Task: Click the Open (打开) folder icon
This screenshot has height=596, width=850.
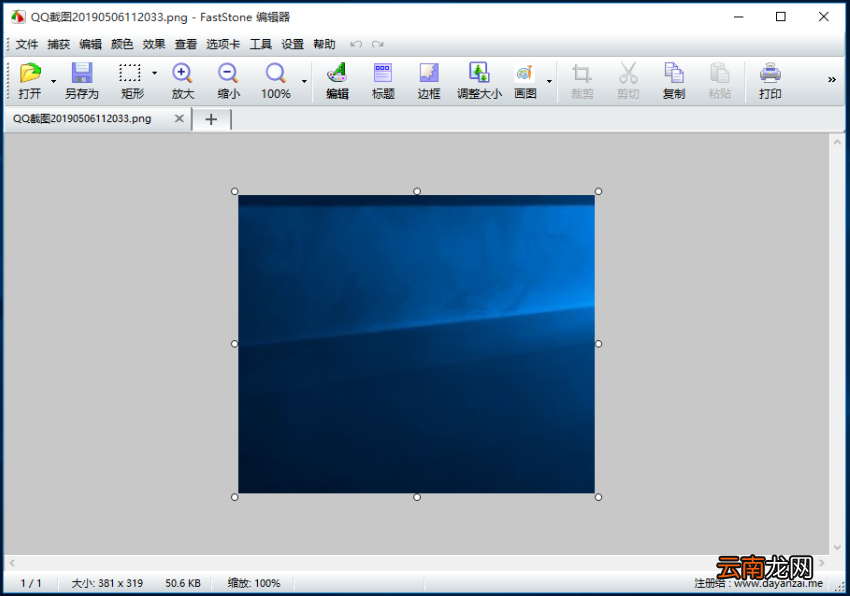Action: coord(30,73)
